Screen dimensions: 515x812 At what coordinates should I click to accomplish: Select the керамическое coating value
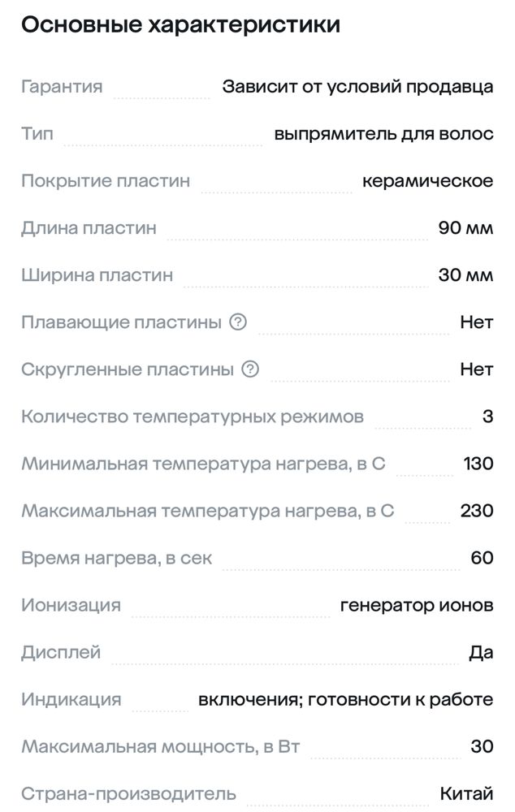tap(427, 181)
